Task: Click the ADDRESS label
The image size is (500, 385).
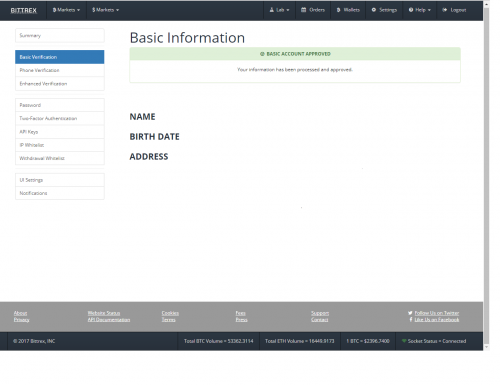Action: click(x=149, y=157)
